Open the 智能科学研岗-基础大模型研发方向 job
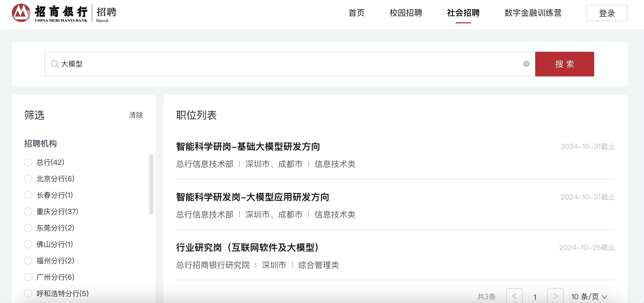 [248, 147]
